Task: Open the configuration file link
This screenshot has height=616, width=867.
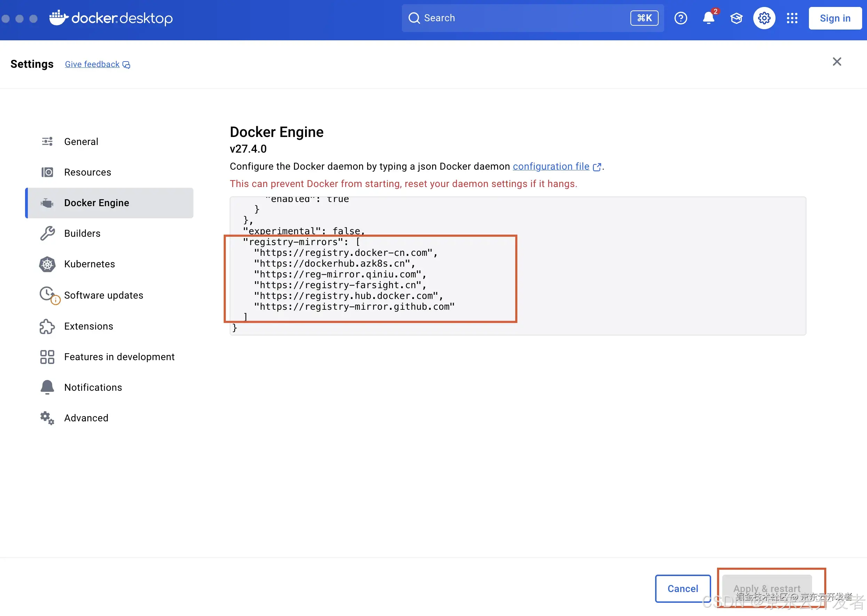Action: (x=551, y=166)
